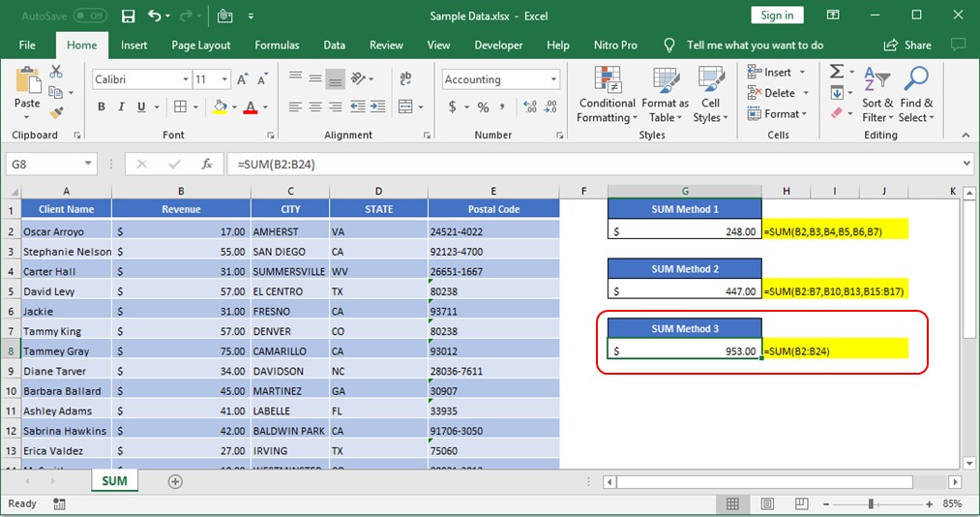Click the Sign in button
Screen dimensions: 980x517
click(x=777, y=15)
